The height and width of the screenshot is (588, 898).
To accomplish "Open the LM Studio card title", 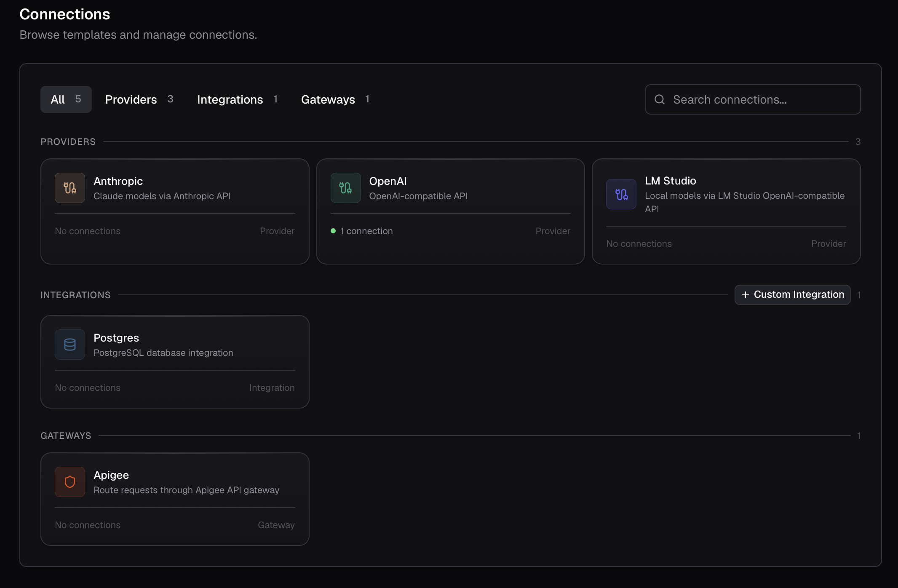I will pos(671,181).
